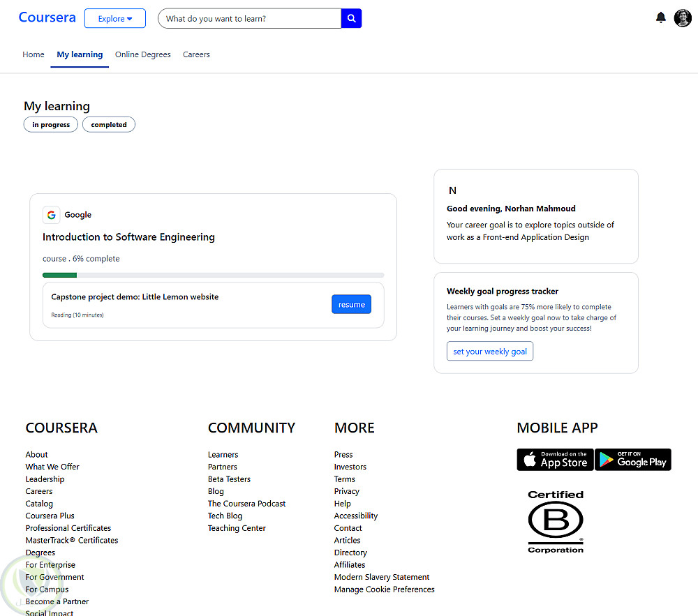Focus the 'What do you want to learn?' search field
Image resolution: width=698 pixels, height=616 pixels.
pyautogui.click(x=250, y=18)
